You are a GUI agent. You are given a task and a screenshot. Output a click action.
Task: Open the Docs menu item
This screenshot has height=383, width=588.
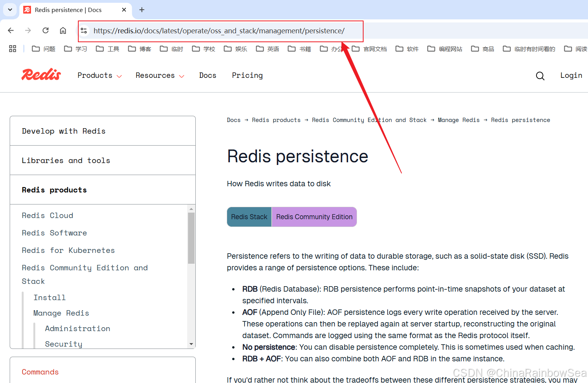(208, 76)
